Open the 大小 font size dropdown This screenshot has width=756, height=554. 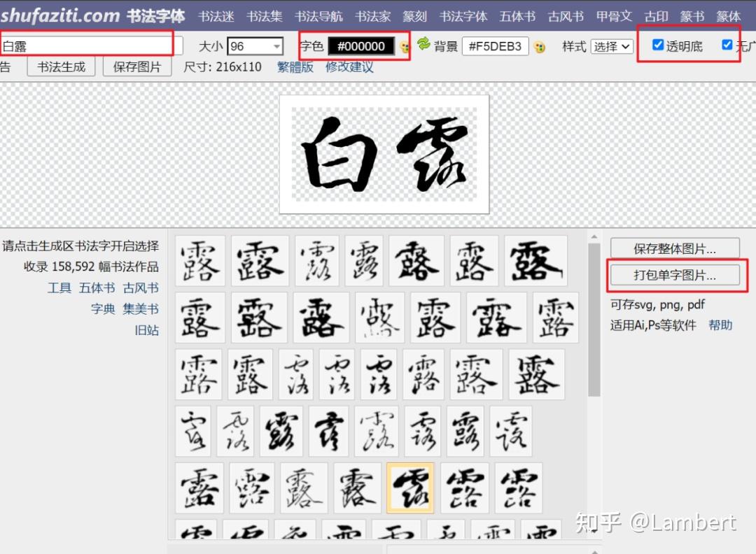coord(255,45)
